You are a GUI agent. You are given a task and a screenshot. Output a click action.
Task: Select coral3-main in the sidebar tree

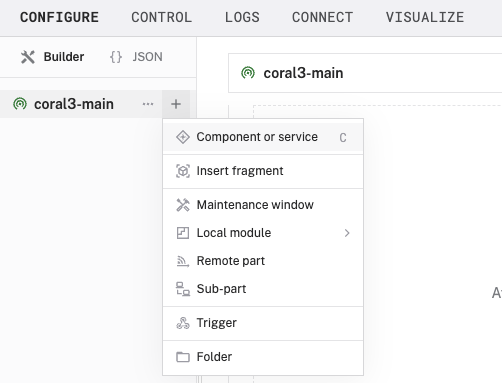[x=73, y=104]
